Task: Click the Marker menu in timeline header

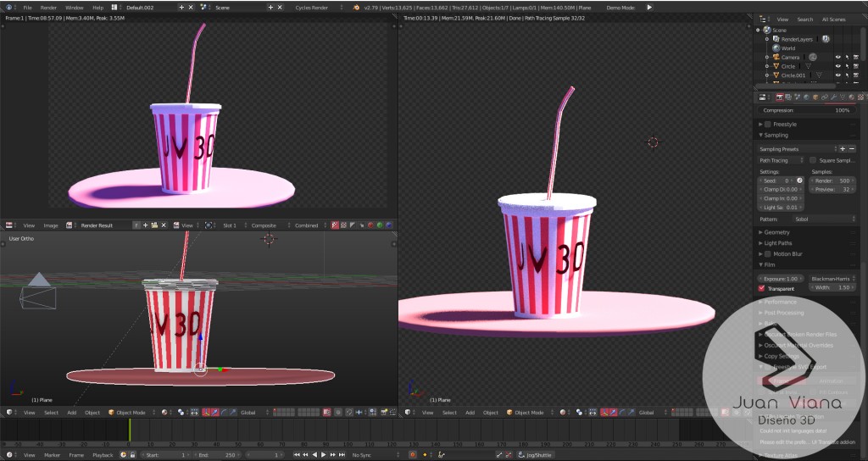Action: click(x=52, y=455)
